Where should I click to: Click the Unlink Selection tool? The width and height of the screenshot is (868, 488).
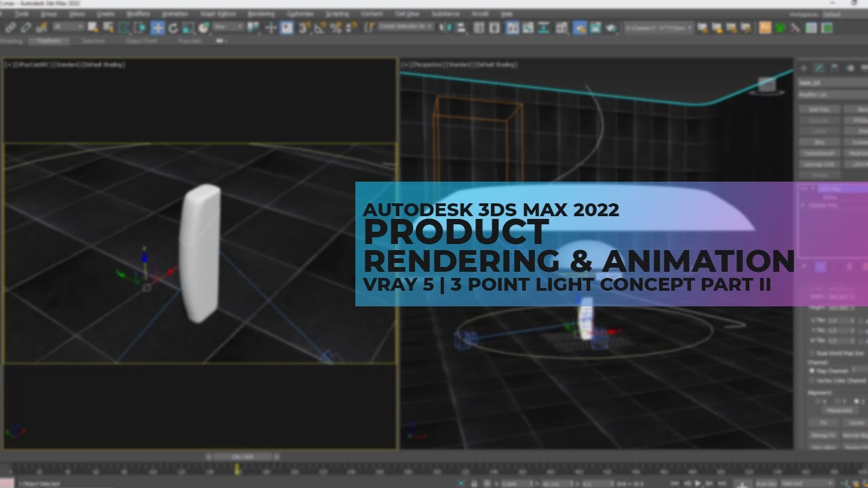(x=26, y=28)
